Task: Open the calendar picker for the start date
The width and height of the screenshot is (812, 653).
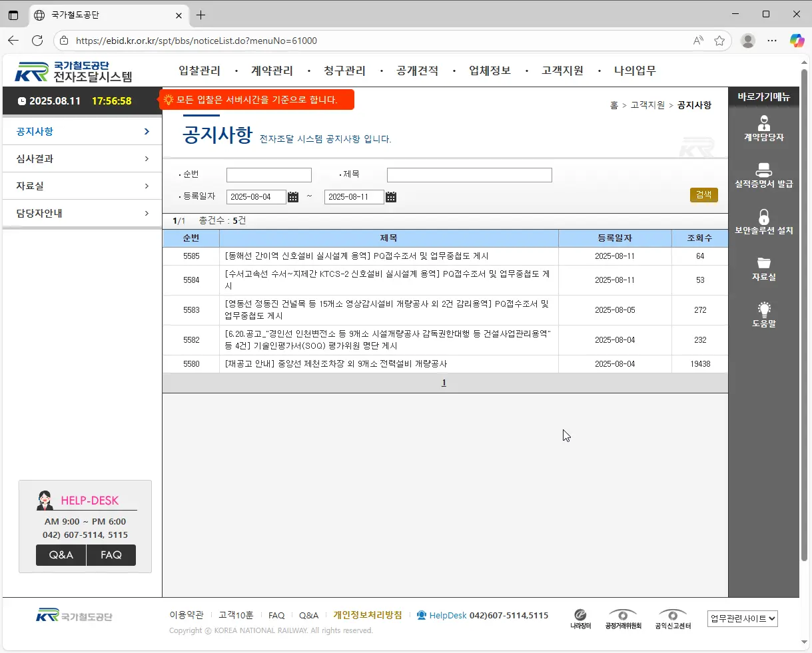Action: (293, 196)
